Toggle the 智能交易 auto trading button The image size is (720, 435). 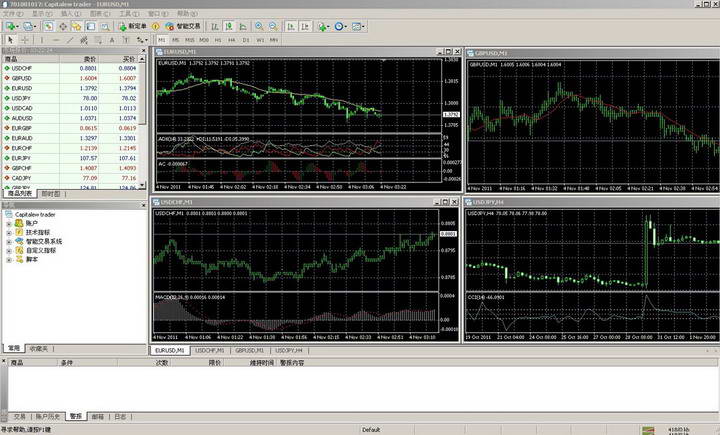point(183,27)
